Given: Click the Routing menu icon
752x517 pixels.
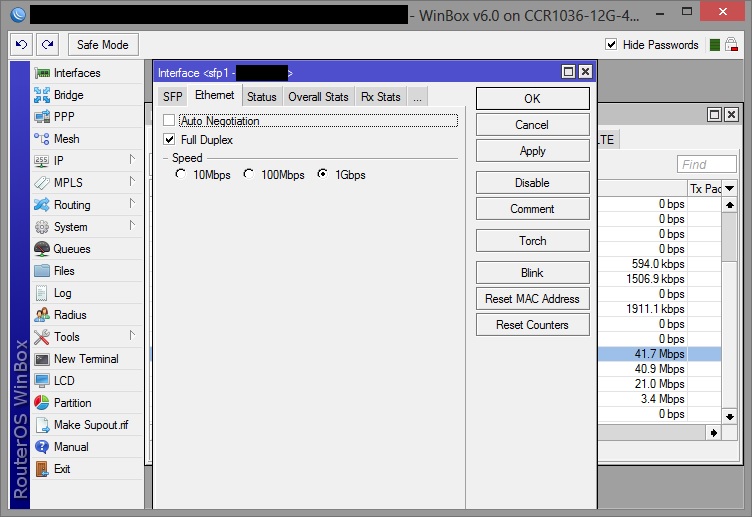Looking at the screenshot, I should coord(42,205).
